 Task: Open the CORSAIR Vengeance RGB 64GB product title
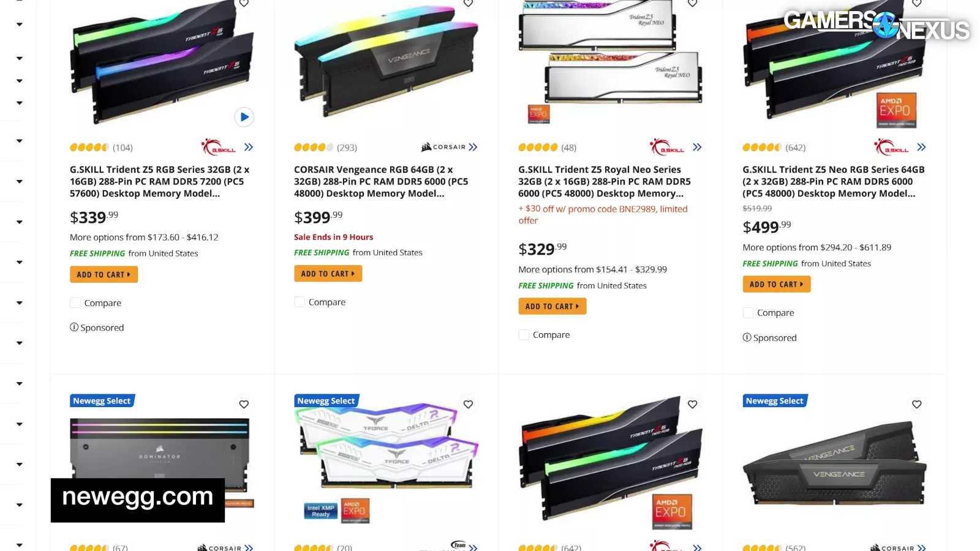(x=381, y=181)
